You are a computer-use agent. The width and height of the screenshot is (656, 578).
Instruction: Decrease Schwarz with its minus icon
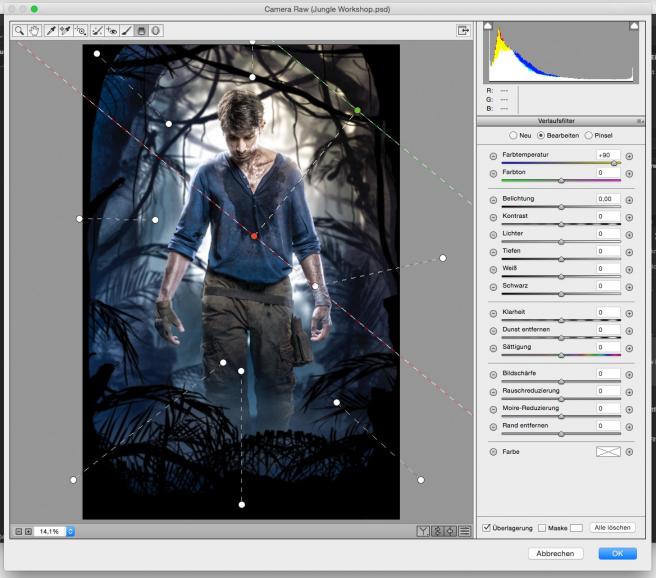(x=493, y=287)
